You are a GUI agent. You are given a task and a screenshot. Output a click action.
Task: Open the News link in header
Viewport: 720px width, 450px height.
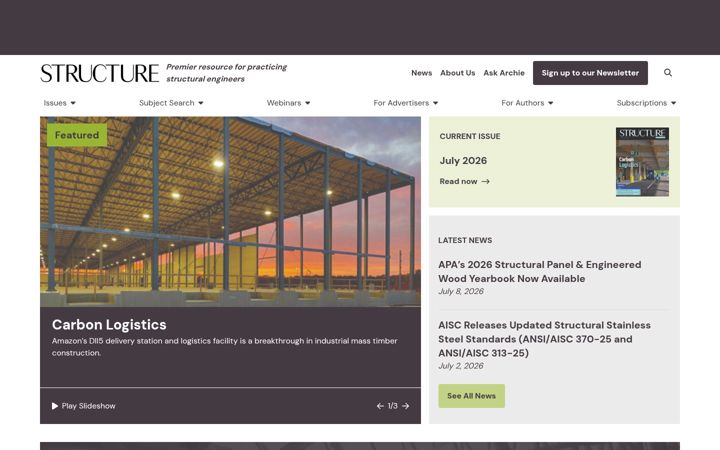[422, 73]
